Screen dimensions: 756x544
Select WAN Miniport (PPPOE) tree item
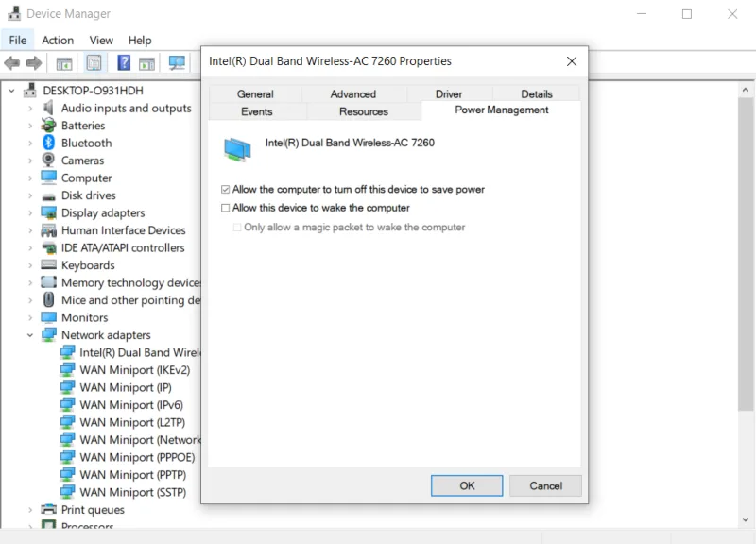pyautogui.click(x=128, y=457)
